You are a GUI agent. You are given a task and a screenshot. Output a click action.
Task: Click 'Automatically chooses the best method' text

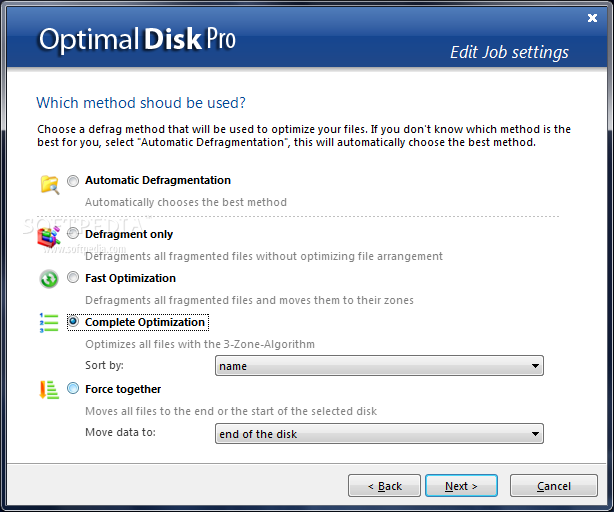click(186, 202)
